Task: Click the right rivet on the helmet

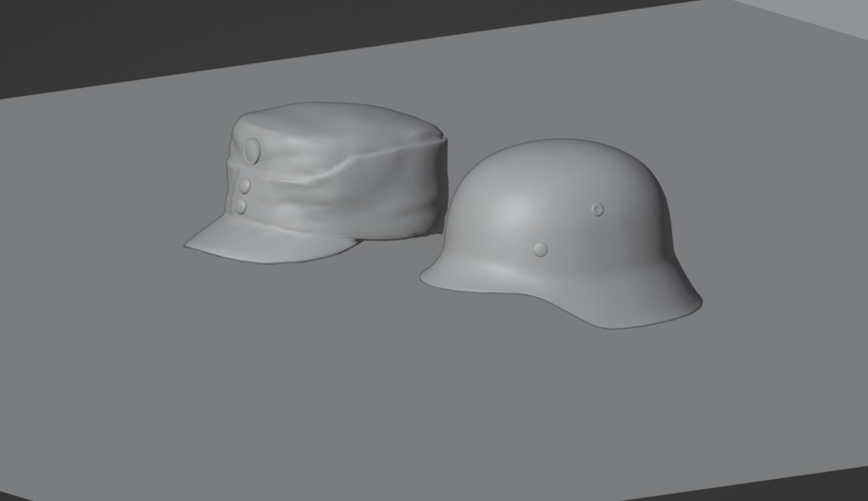Action: [598, 208]
